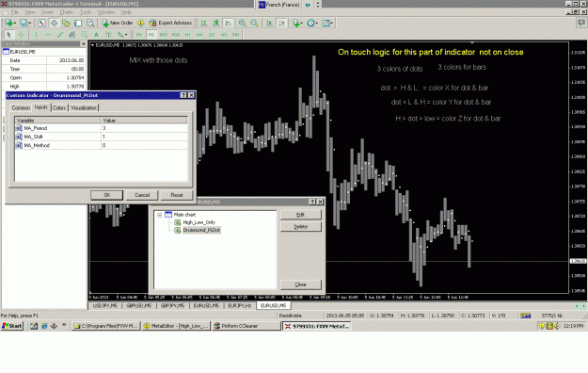Select the Fibonacci Retracement tool
The image size is (588, 373).
coord(85,35)
